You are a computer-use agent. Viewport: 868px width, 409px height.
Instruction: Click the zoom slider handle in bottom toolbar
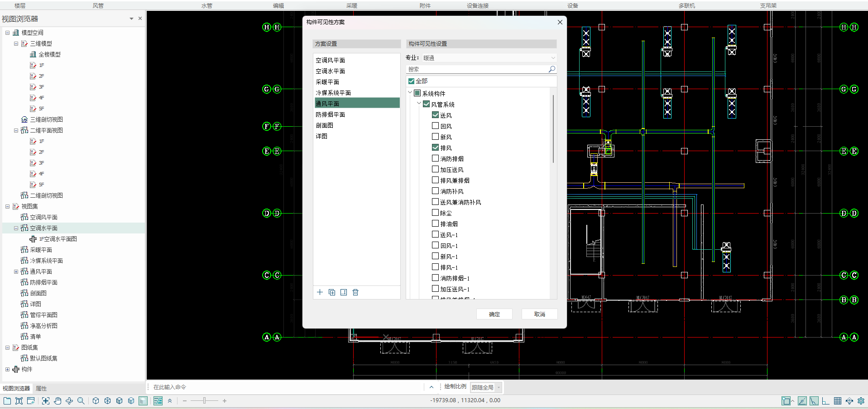click(205, 401)
